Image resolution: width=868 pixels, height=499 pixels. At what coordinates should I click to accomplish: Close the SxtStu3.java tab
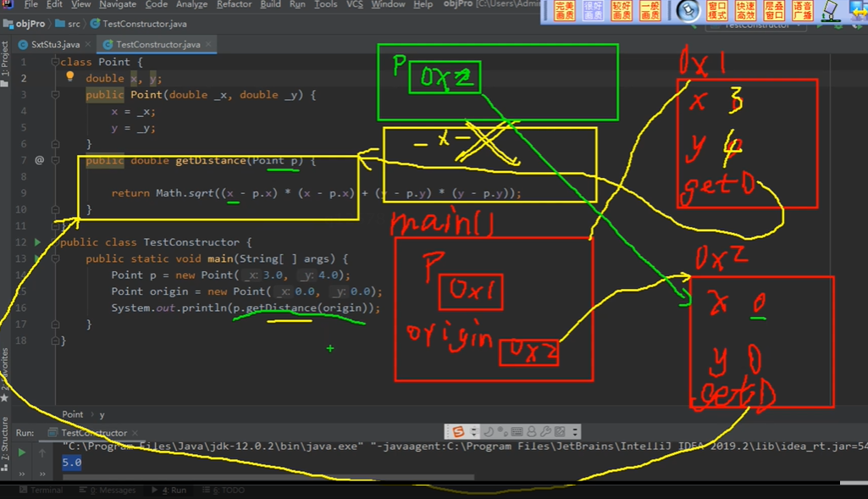[87, 44]
